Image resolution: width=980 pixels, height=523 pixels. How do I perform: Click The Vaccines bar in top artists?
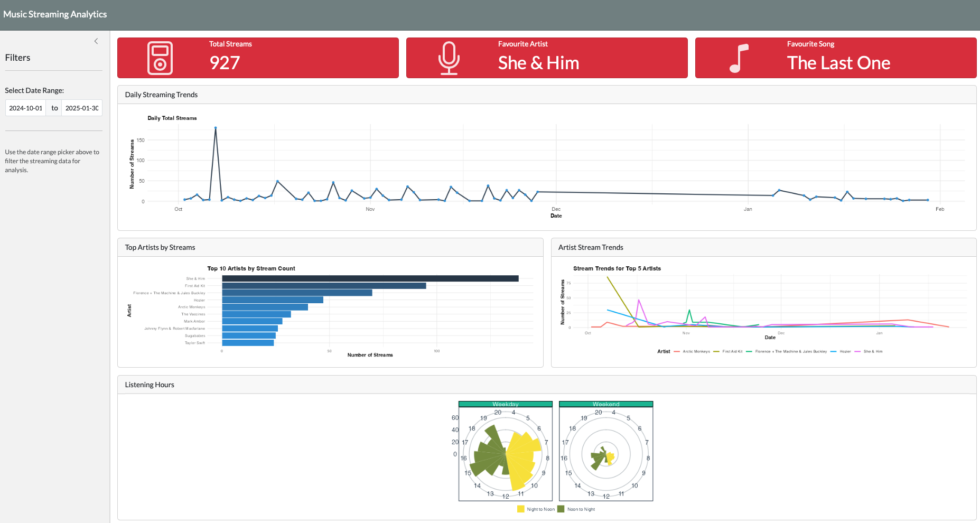[257, 314]
